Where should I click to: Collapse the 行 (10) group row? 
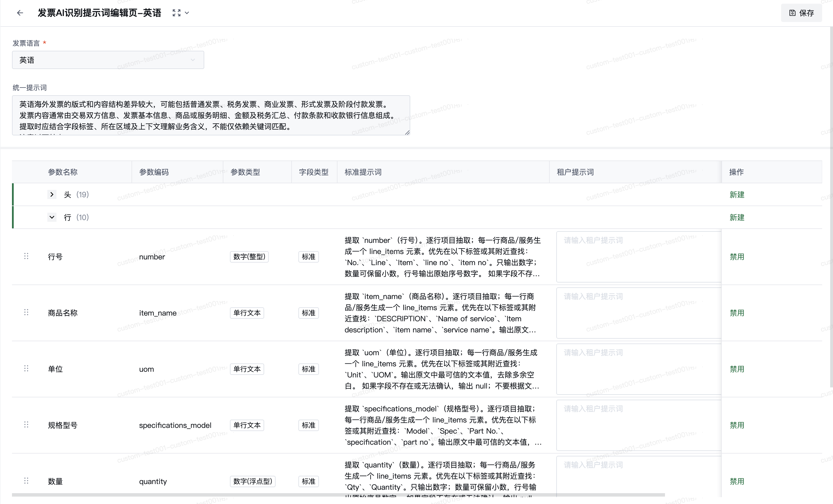pos(52,217)
